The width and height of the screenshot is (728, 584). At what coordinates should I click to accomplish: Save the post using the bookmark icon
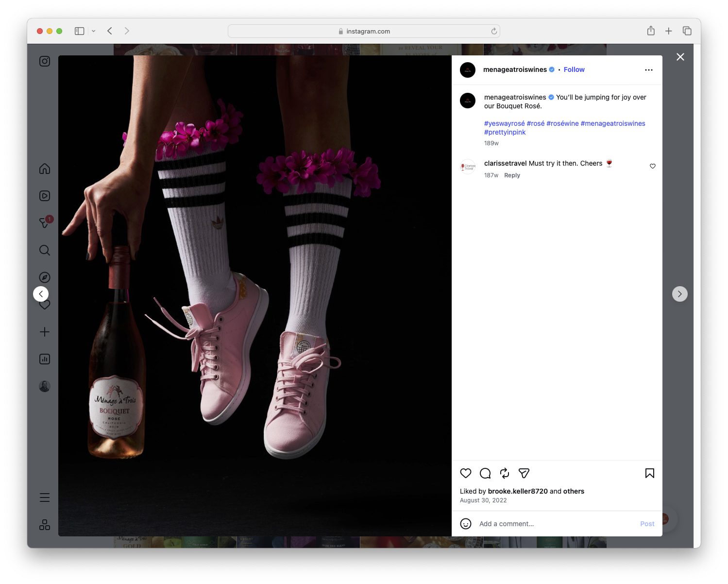[x=649, y=473]
